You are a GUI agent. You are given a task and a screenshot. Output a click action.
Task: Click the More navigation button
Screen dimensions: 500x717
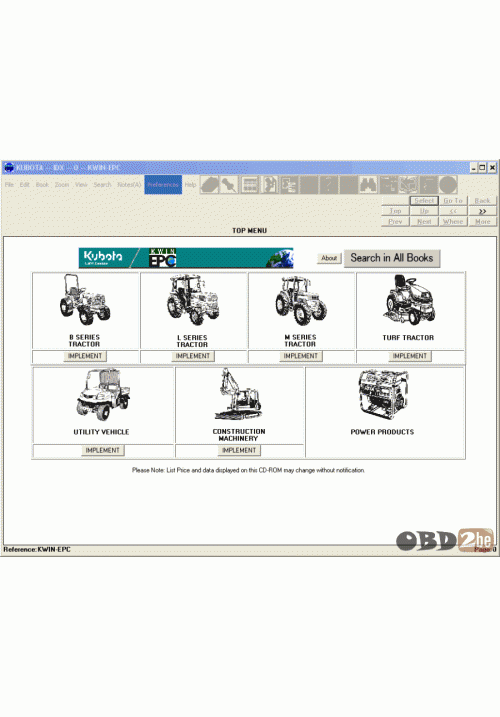coord(482,221)
